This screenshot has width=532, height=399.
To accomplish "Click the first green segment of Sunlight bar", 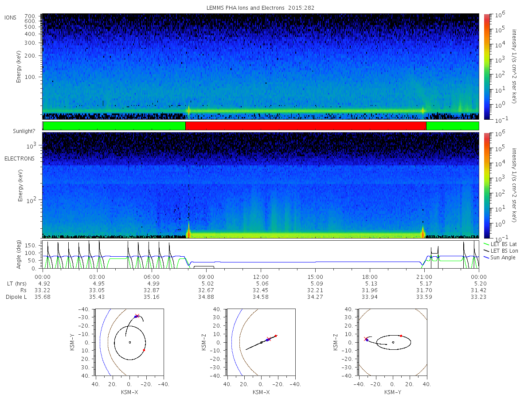I will 114,126.
